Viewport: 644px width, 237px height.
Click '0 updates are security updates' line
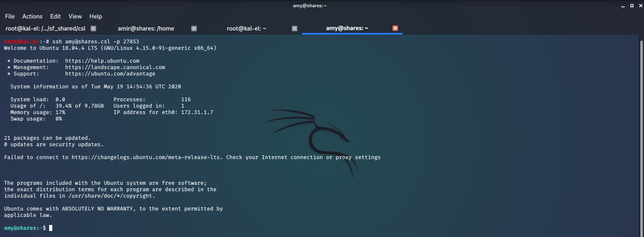[x=54, y=145]
